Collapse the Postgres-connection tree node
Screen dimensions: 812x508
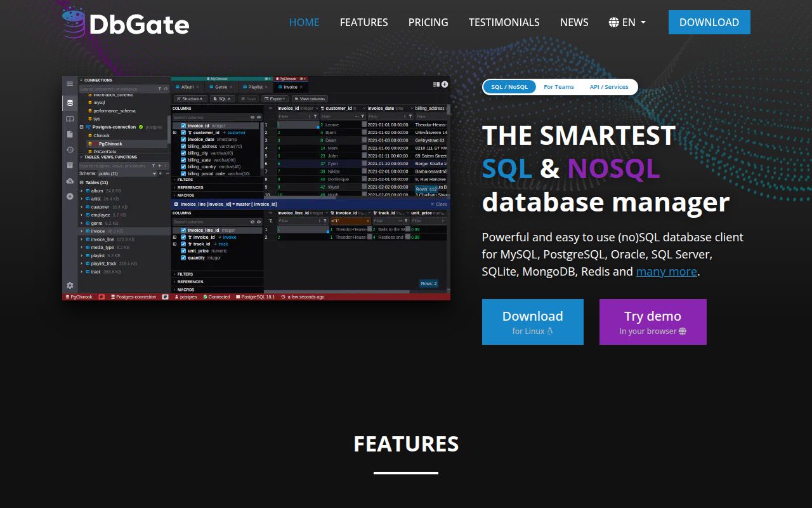(81, 127)
